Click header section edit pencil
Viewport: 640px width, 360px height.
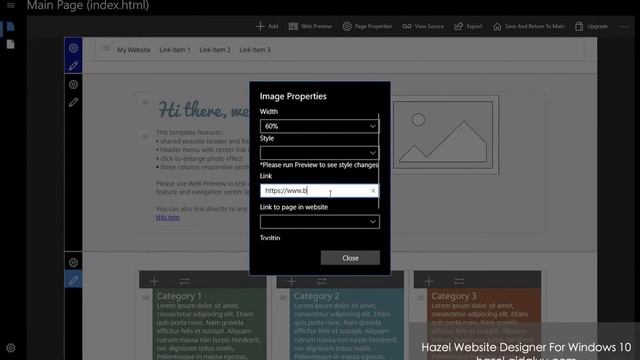click(73, 66)
